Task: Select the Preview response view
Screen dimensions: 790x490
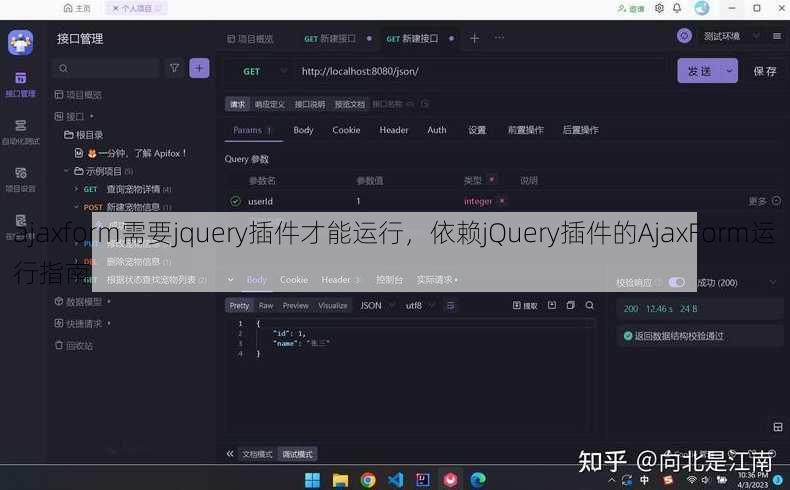Action: pos(295,305)
